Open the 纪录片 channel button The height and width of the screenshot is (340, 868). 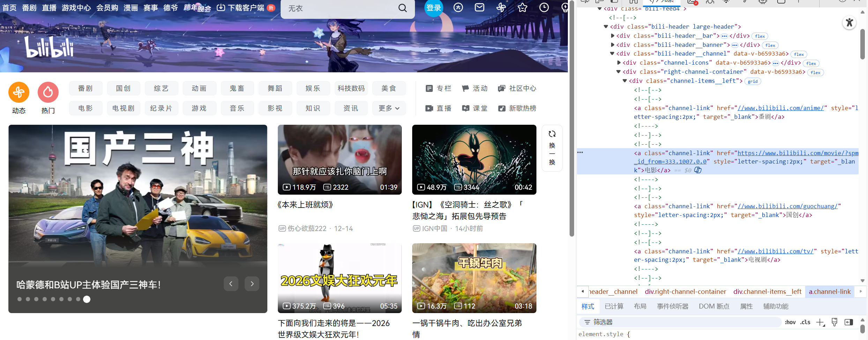click(x=161, y=108)
